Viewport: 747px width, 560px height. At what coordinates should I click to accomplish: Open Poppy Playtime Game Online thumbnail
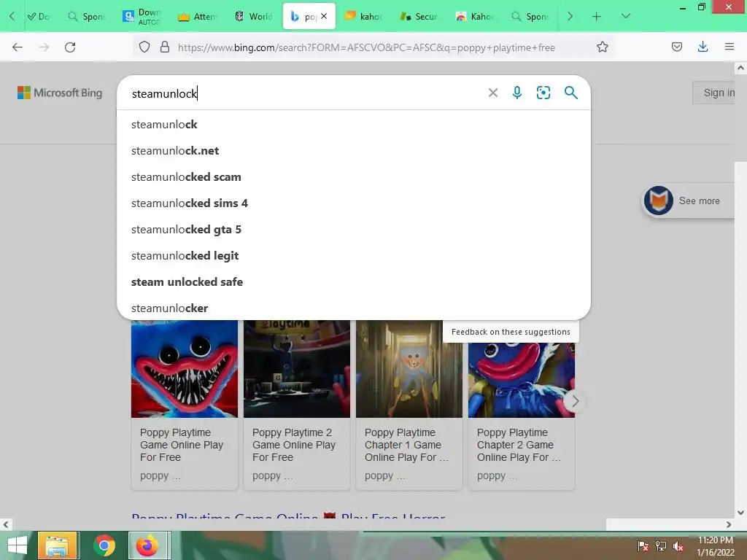tap(185, 368)
